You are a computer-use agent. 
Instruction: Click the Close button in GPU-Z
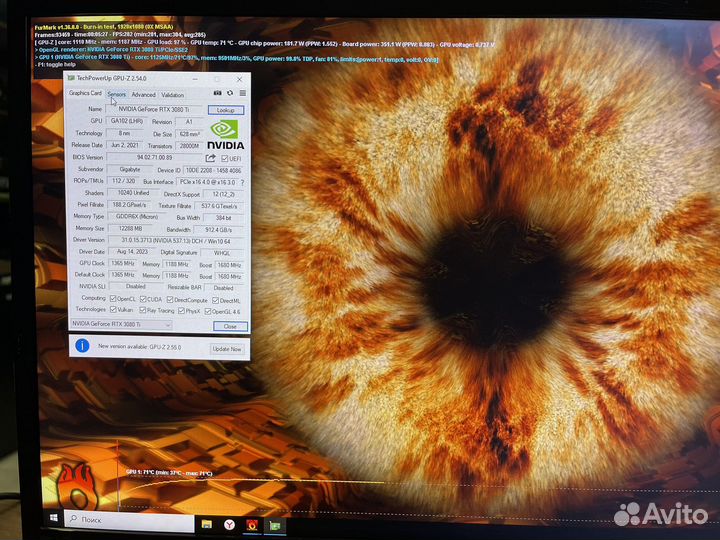230,326
